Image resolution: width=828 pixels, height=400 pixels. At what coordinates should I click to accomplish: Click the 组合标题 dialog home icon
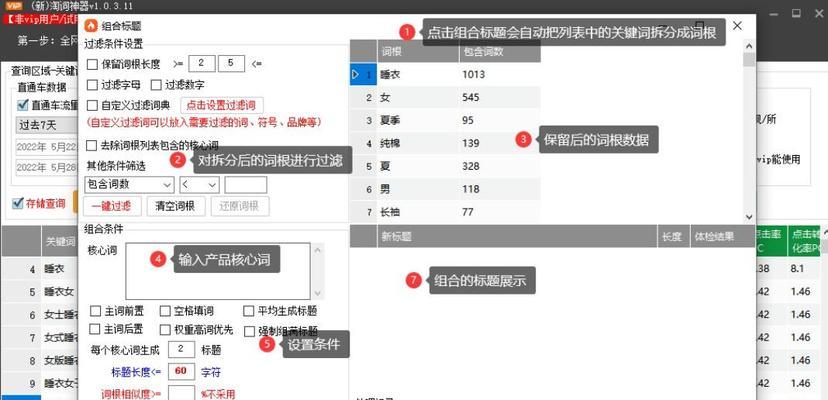[91, 25]
